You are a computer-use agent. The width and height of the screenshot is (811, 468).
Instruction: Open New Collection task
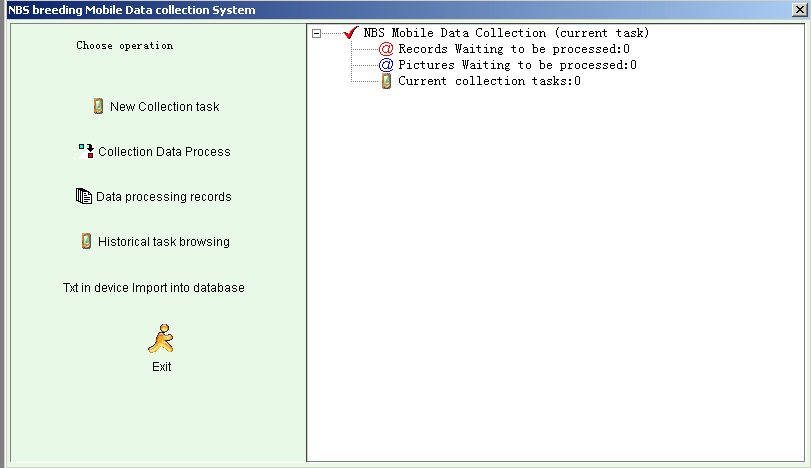(164, 107)
